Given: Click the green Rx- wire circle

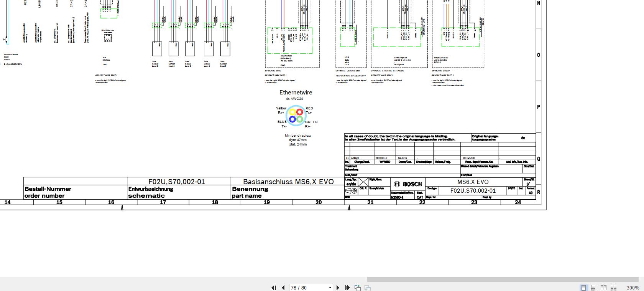Looking at the screenshot, I should (299, 119).
